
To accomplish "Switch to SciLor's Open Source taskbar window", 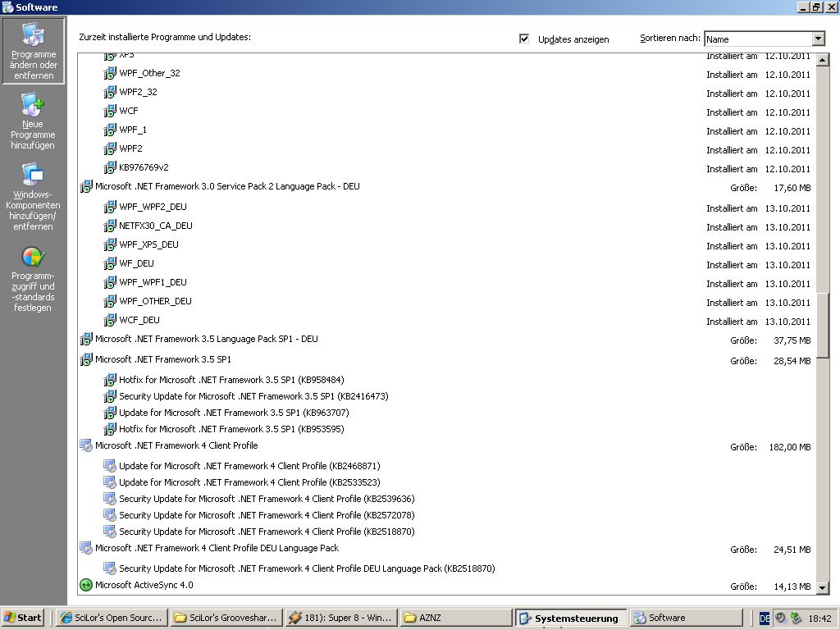I will pyautogui.click(x=112, y=618).
